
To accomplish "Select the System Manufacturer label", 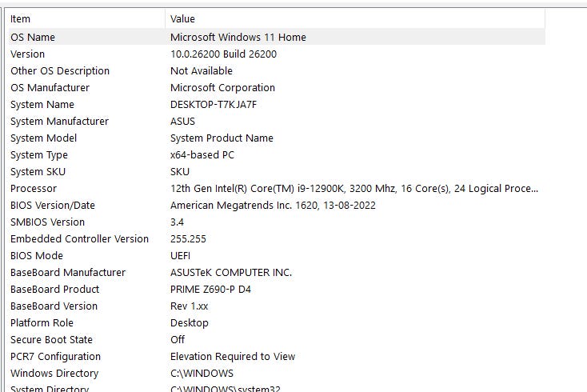I will [x=59, y=122].
